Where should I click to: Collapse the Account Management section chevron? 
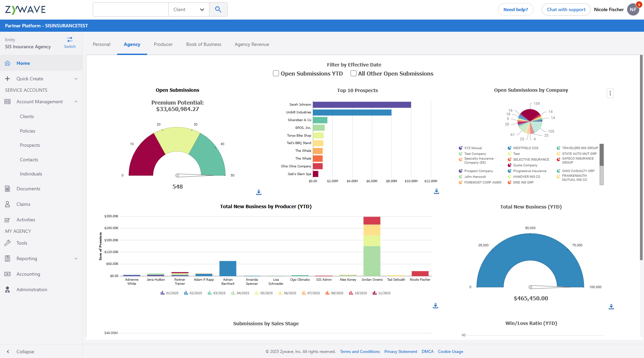[76, 102]
